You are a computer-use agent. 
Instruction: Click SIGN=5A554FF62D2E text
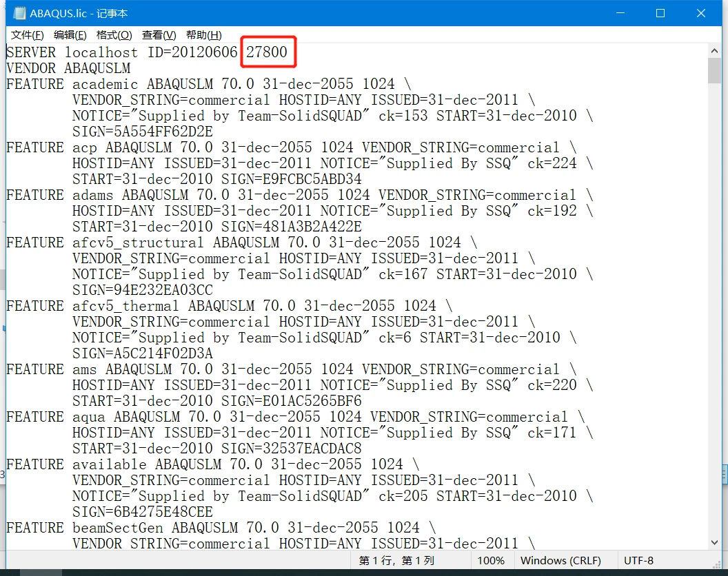pos(143,132)
